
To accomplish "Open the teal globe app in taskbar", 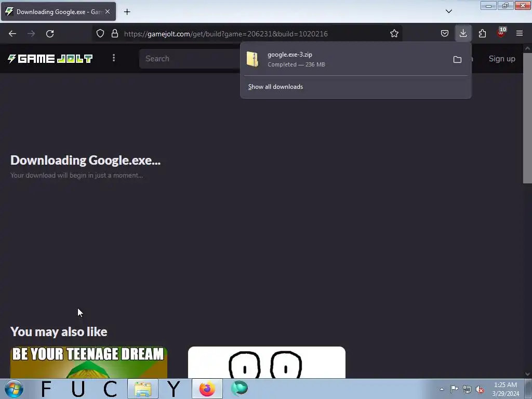I will pyautogui.click(x=239, y=389).
